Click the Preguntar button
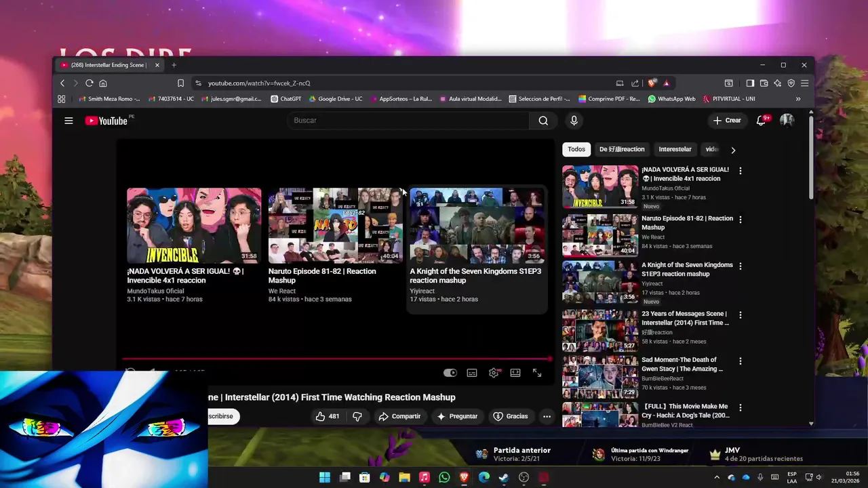Image resolution: width=868 pixels, height=488 pixels. coord(457,416)
